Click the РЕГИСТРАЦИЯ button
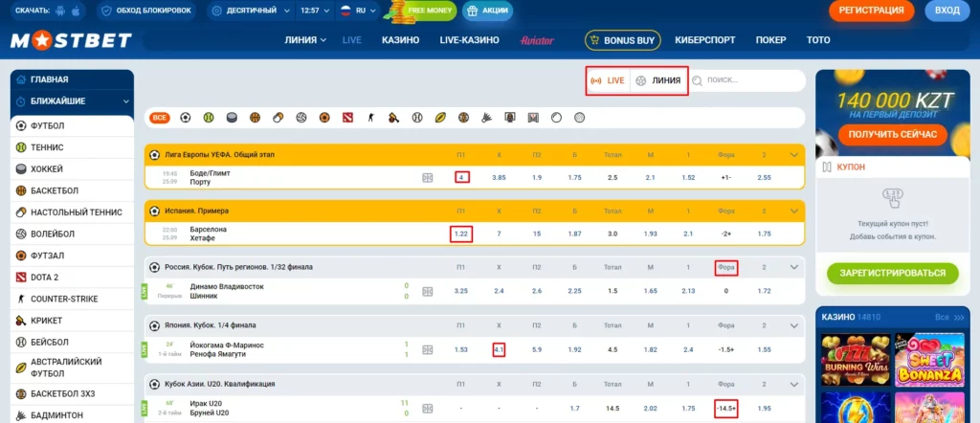980x423 pixels. click(x=871, y=11)
